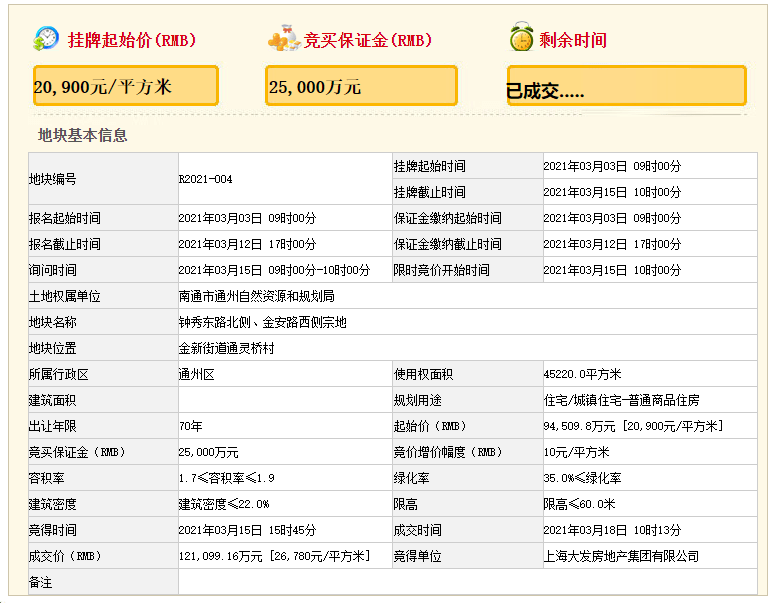Viewport: 775px width, 603px height.
Task: Click the clock icon beside 挂牌起始价
Action: point(46,39)
